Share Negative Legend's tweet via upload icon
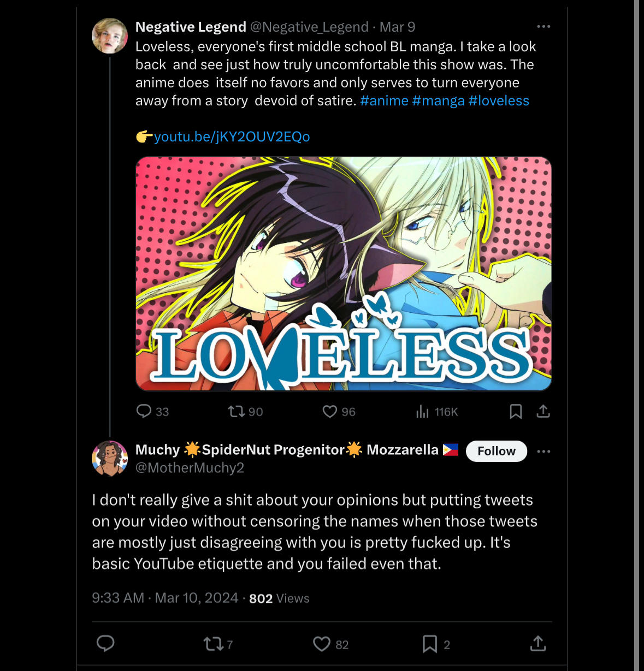Screen dimensions: 644x671 [543, 411]
